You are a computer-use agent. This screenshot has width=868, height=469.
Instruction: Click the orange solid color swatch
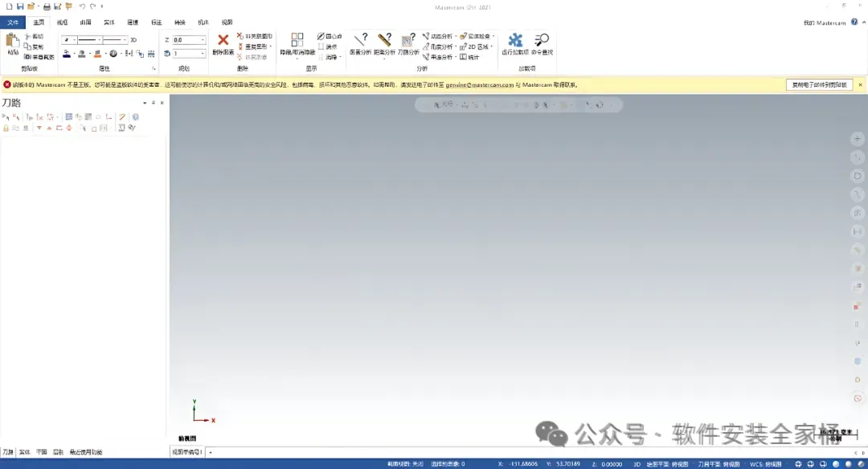point(97,54)
